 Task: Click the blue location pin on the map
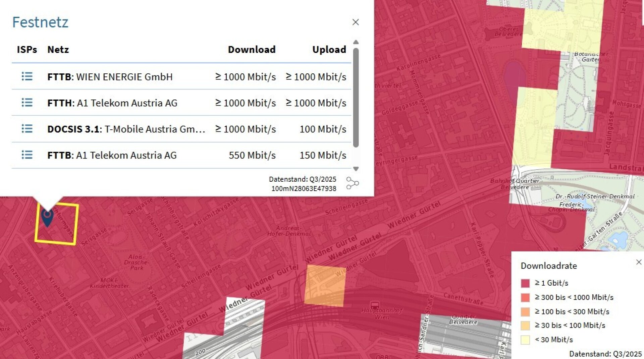click(47, 217)
